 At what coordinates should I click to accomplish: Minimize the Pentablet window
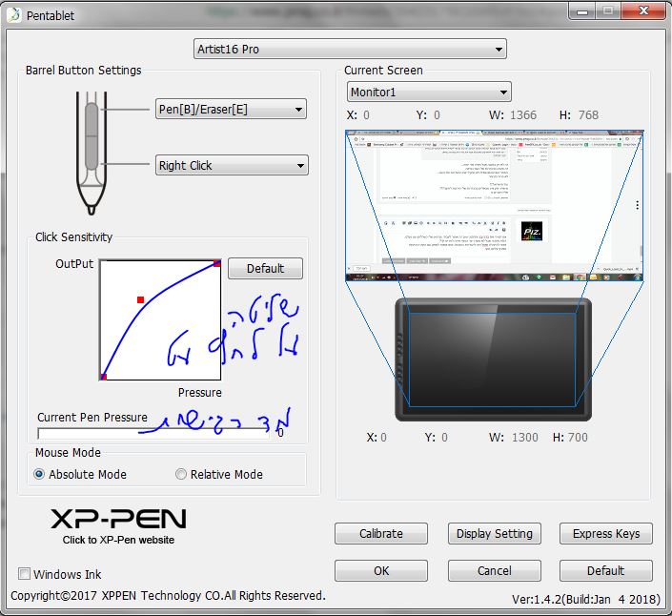click(582, 10)
